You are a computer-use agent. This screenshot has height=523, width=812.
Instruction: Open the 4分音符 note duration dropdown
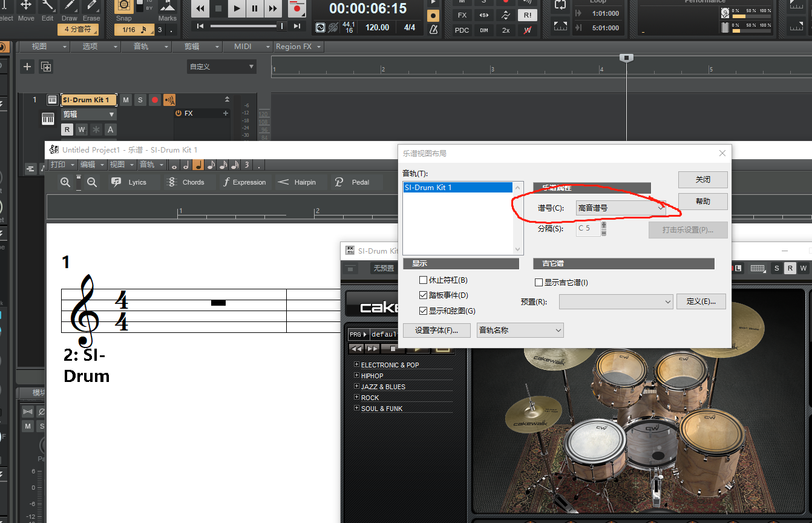coord(78,29)
